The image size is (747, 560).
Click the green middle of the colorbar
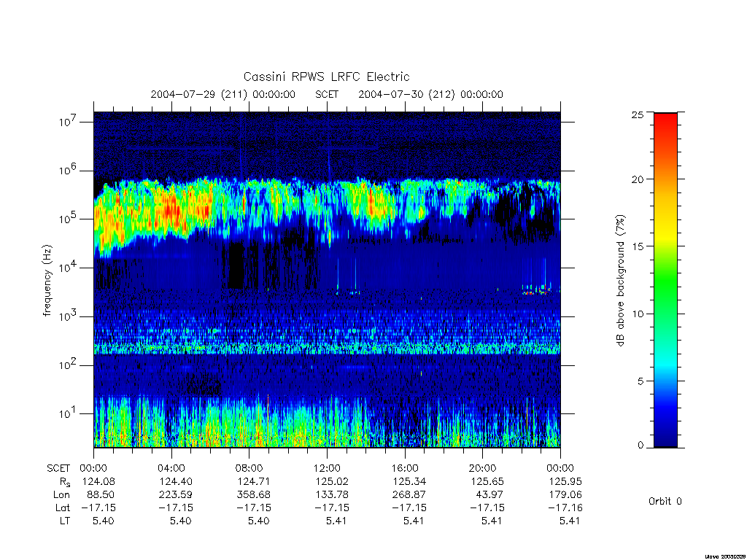pyautogui.click(x=665, y=280)
